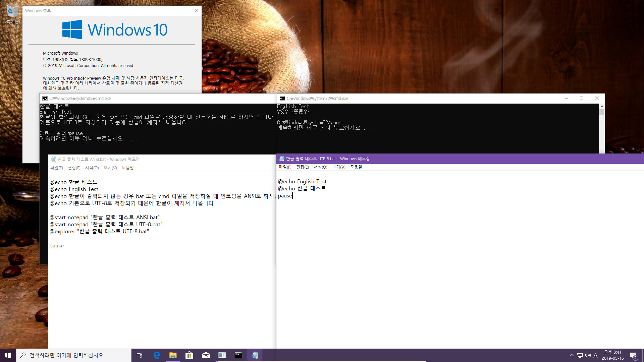Click the taskbar search box
Viewport: 644px width, 362px height.
point(74,355)
